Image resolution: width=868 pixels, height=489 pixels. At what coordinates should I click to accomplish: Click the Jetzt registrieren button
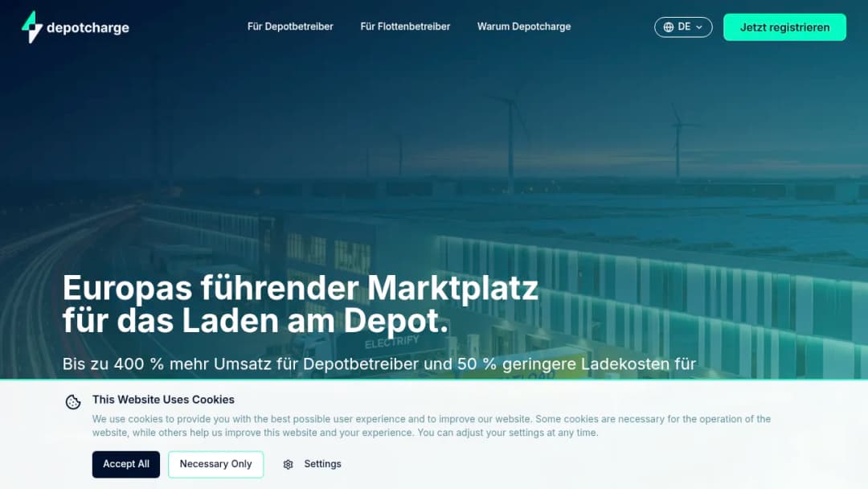click(x=784, y=27)
